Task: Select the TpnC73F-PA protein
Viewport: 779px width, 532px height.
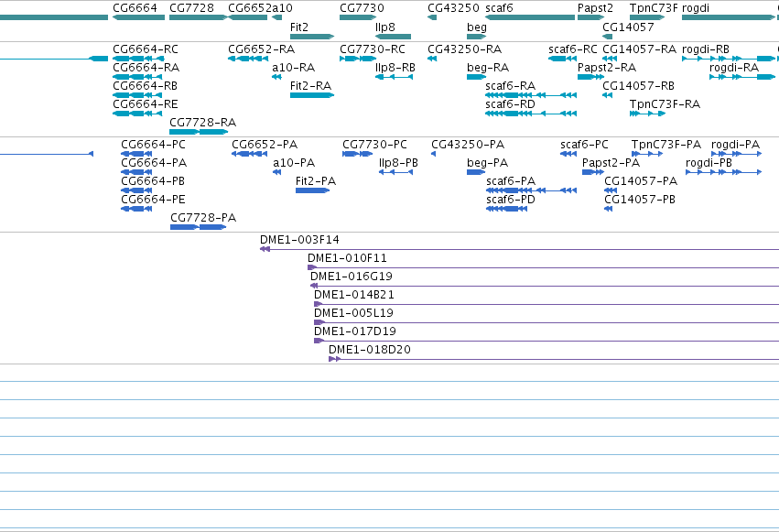Action: [x=647, y=154]
